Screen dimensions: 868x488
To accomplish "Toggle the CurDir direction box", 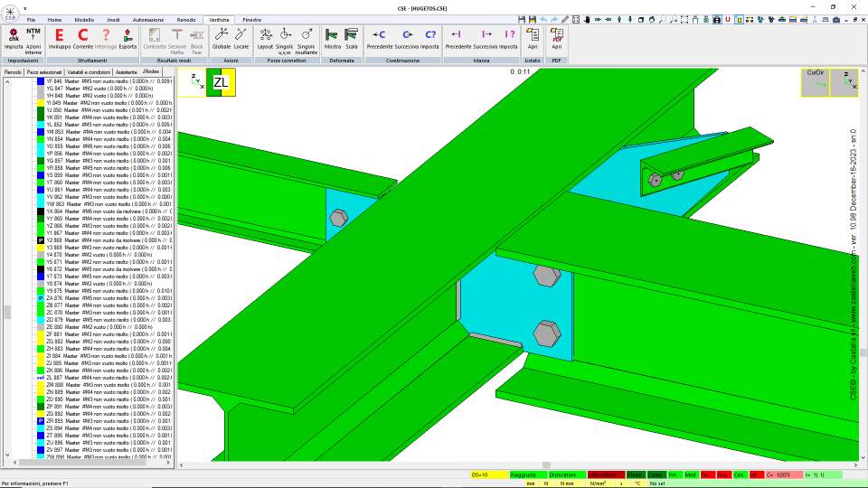I will pyautogui.click(x=816, y=82).
